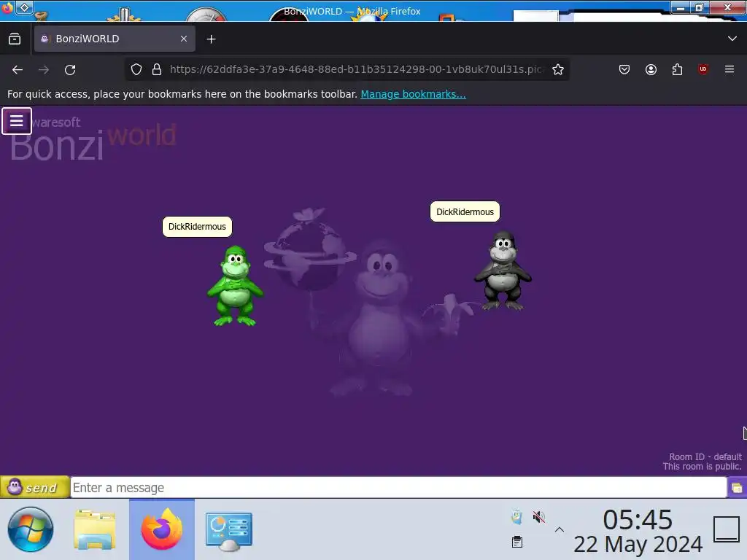Screen dimensions: 747x560
Task: Open the clipboard tray icon
Action: [517, 542]
